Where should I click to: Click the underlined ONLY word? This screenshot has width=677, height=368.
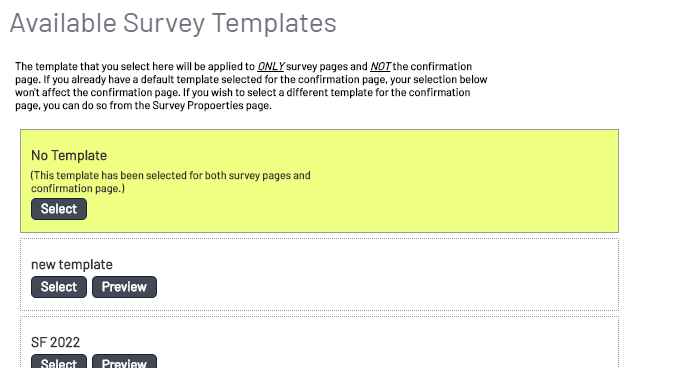(271, 67)
